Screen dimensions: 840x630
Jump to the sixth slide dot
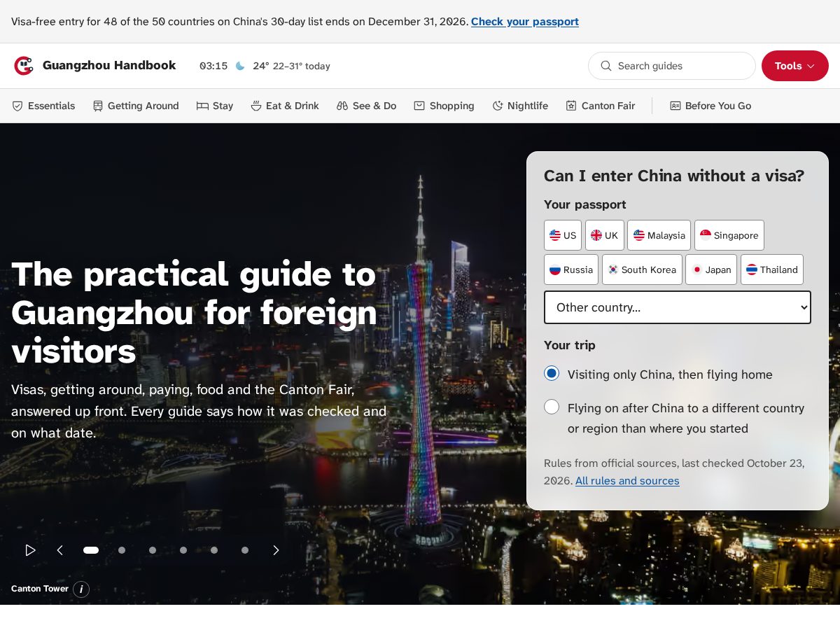pyautogui.click(x=245, y=550)
